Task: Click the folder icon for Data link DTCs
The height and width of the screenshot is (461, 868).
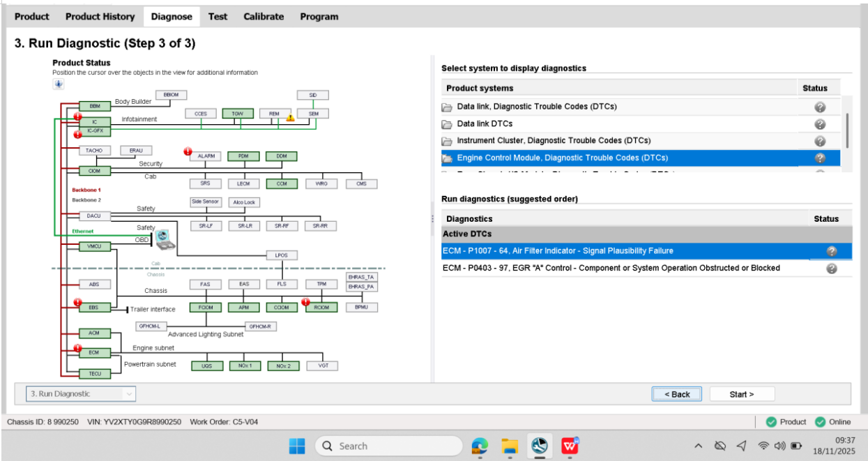Action: point(447,124)
